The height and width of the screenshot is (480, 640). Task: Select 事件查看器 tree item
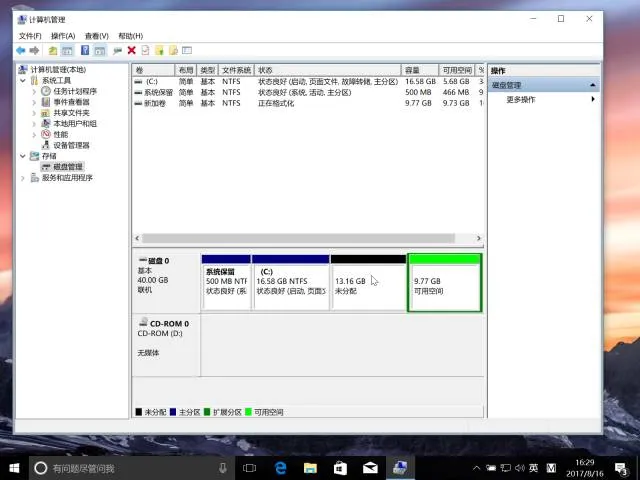click(x=71, y=102)
